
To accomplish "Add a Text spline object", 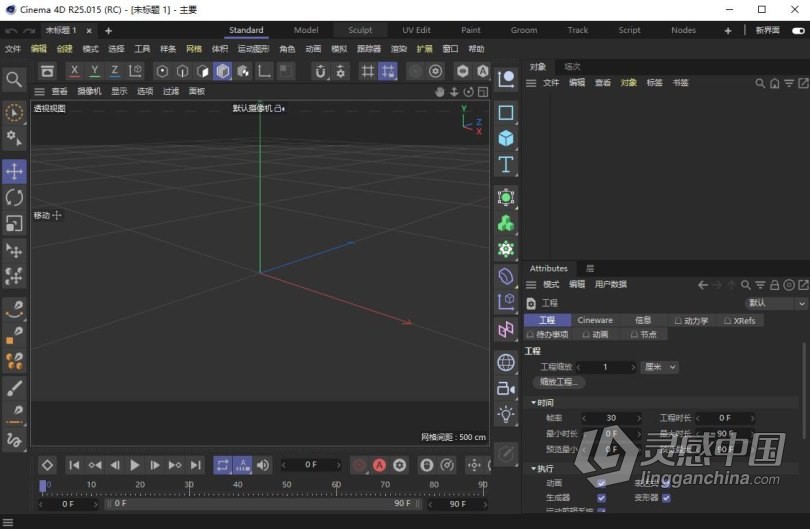I will 506,164.
